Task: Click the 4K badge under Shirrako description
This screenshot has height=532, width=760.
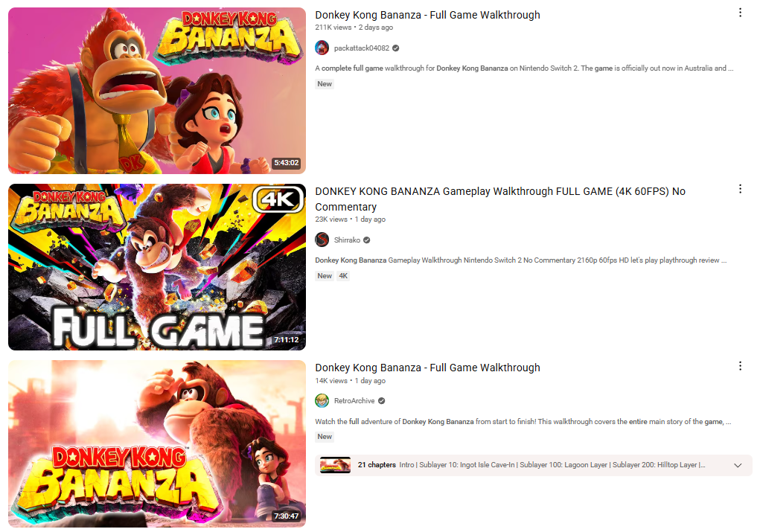Action: (x=343, y=276)
